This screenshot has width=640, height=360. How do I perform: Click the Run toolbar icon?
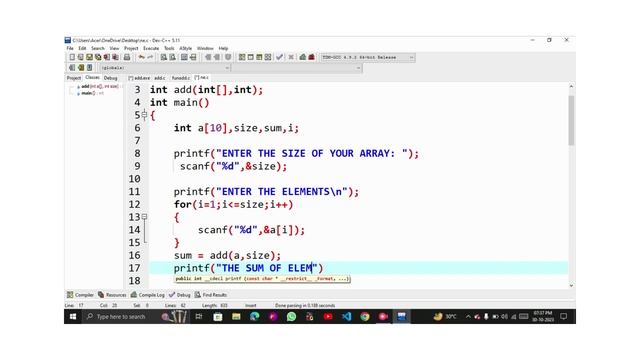coord(250,57)
